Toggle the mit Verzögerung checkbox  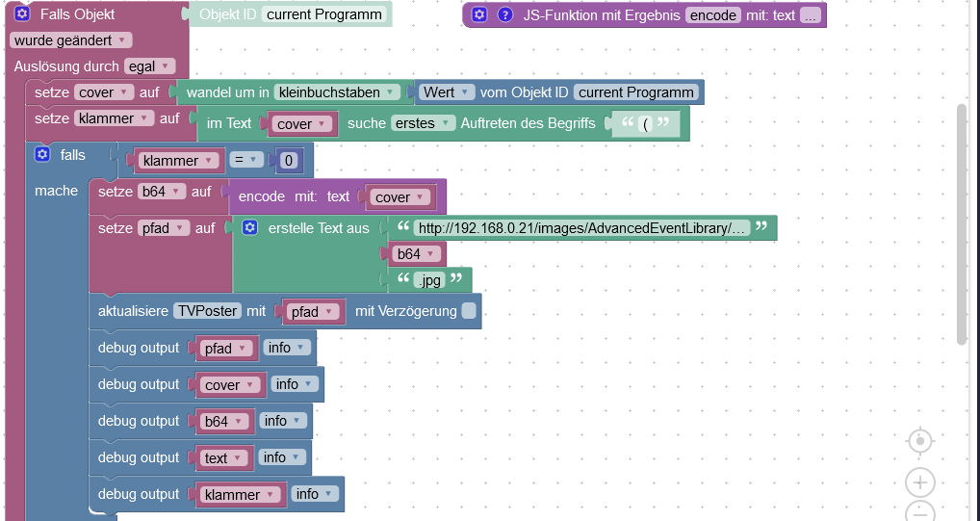[469, 311]
